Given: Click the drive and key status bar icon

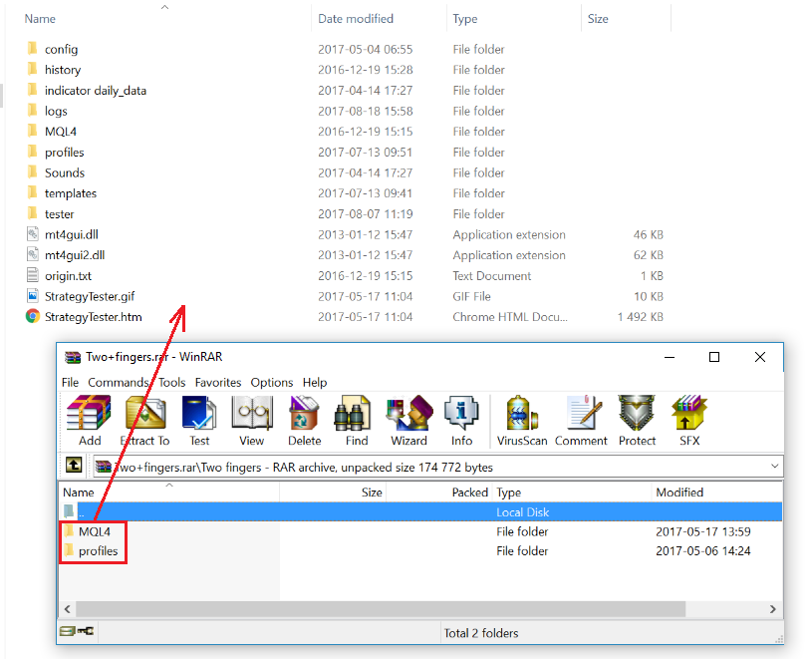Looking at the screenshot, I should [x=77, y=631].
